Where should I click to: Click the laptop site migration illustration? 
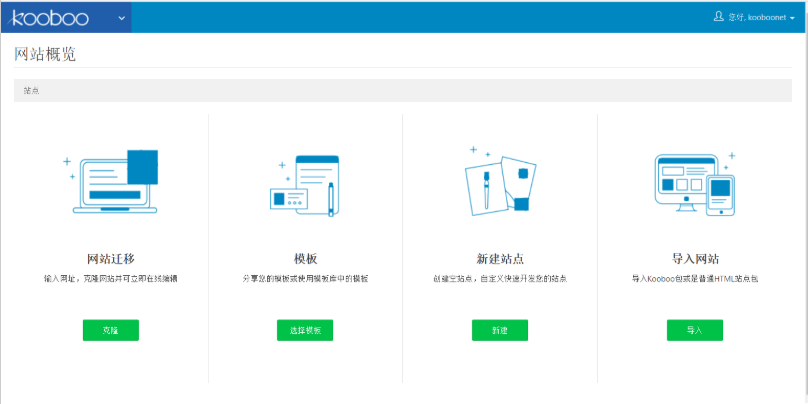110,181
